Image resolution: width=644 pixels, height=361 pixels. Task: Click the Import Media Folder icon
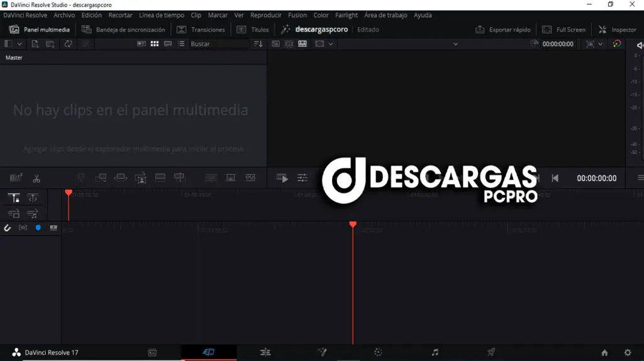tap(50, 44)
